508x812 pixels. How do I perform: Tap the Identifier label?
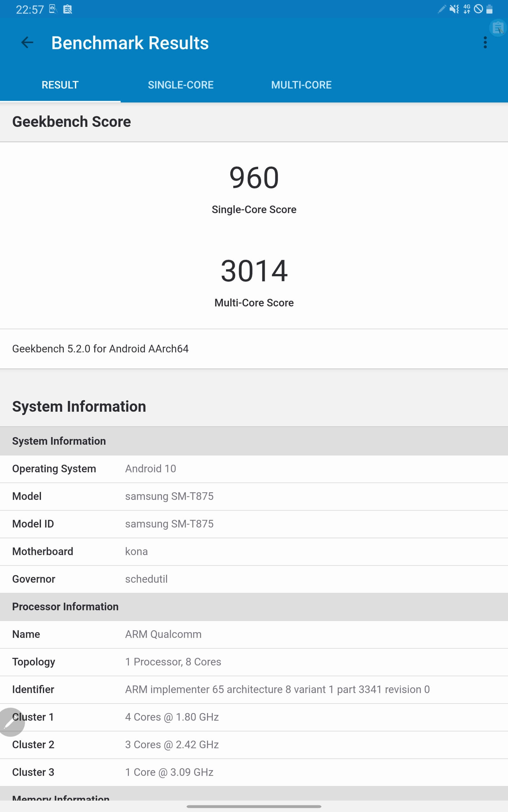(x=33, y=689)
